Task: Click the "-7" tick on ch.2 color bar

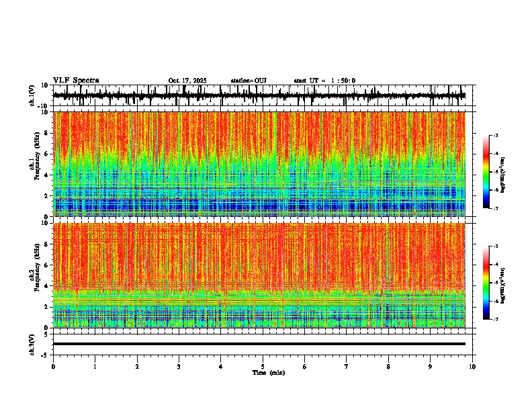Action: [x=496, y=319]
